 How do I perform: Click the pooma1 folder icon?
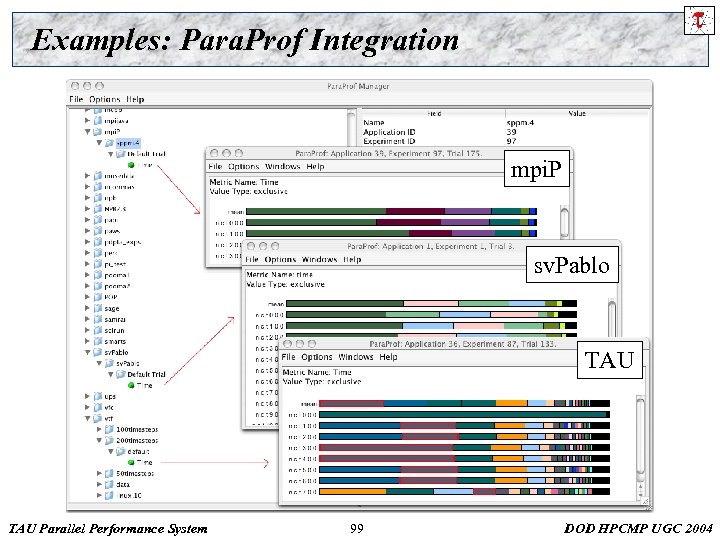click(x=98, y=275)
